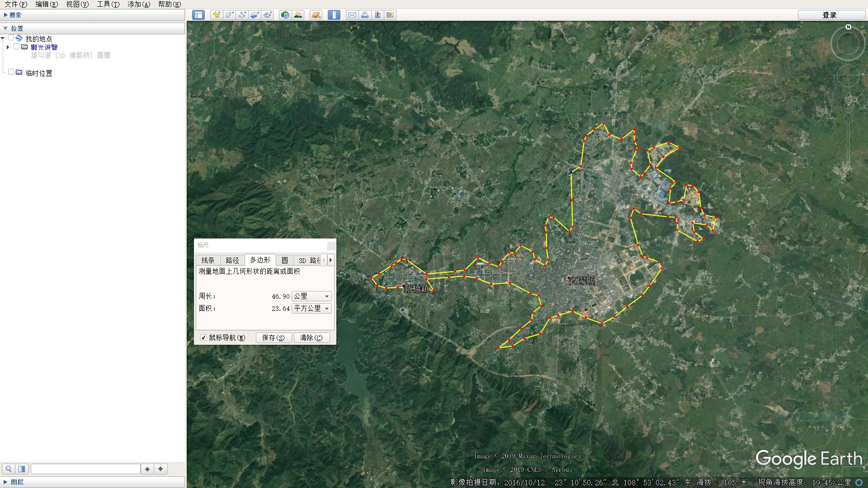Check the 临时位置 checkbox

tap(11, 72)
